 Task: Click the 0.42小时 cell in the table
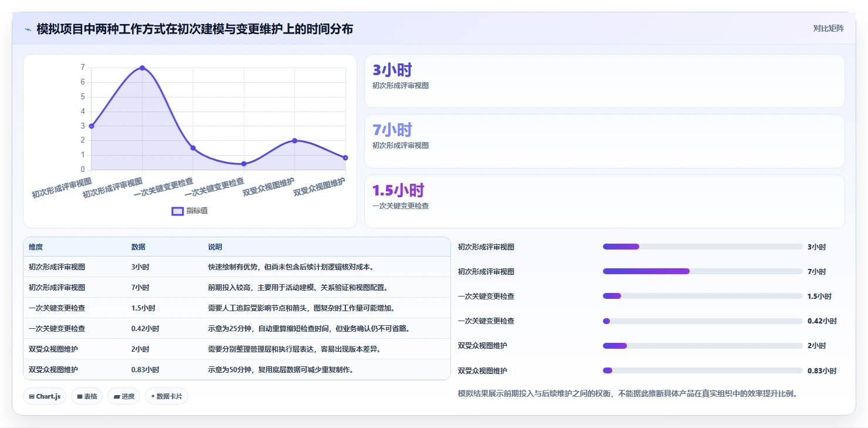tap(145, 329)
